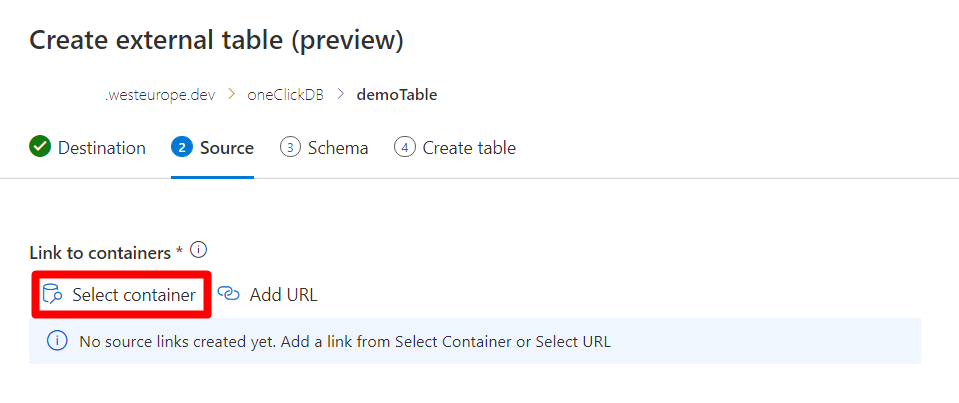The image size is (959, 403).
Task: Click the green checkmark on Destination step
Action: point(40,148)
